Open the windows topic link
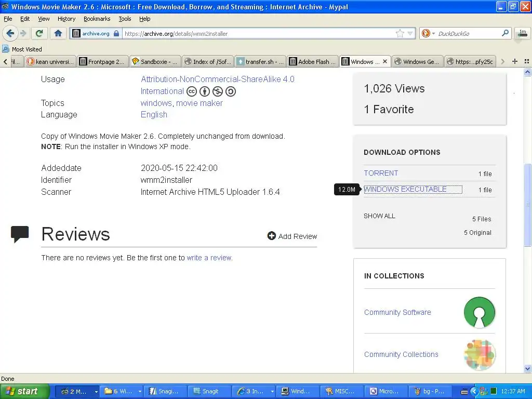The width and height of the screenshot is (532, 399). [156, 103]
